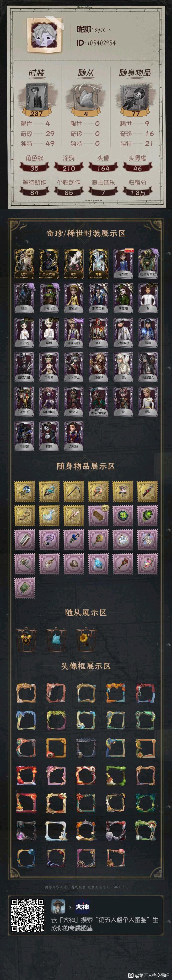Select the 毛利兰 Conan costume card
Screen dimensions: 172x980
tap(123, 263)
